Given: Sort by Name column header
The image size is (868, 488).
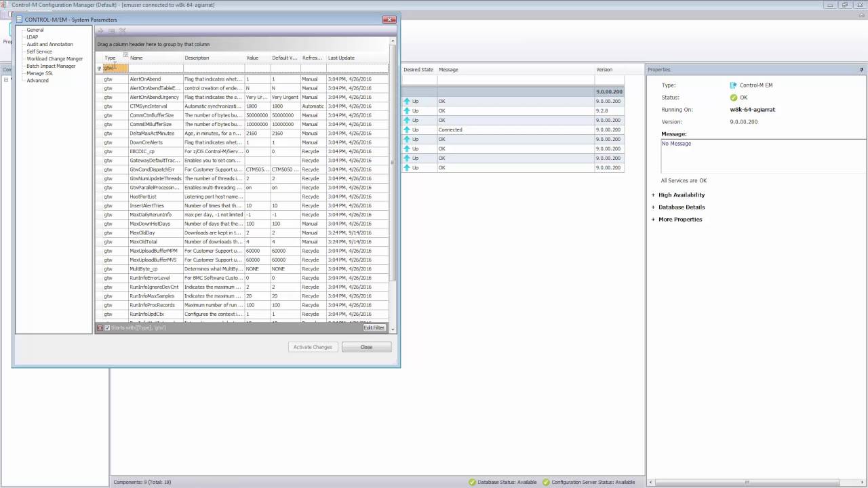Looking at the screenshot, I should (156, 58).
